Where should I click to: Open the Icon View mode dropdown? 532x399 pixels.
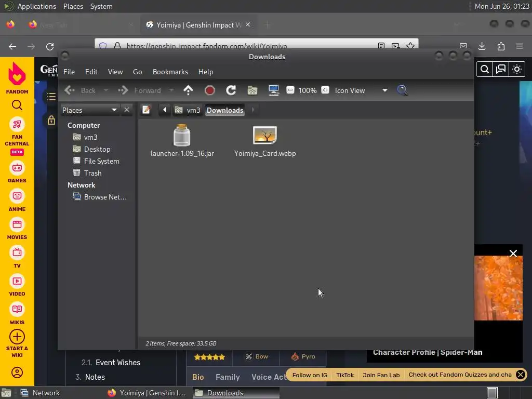[361, 90]
